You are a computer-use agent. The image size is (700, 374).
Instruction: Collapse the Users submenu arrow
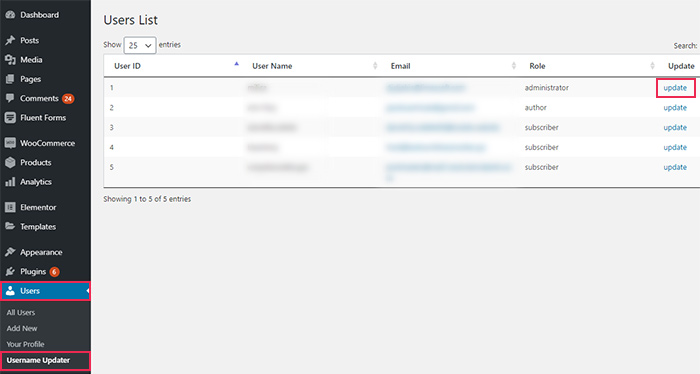(x=88, y=291)
